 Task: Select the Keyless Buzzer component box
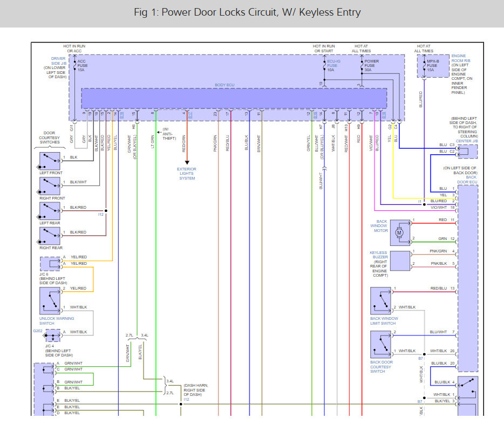point(400,260)
